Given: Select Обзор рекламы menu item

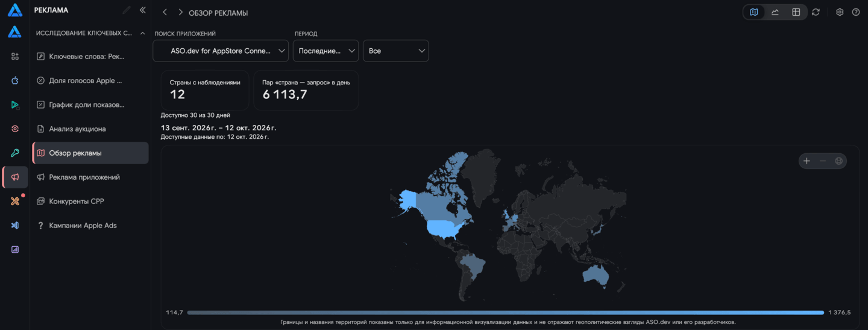Looking at the screenshot, I should point(90,153).
